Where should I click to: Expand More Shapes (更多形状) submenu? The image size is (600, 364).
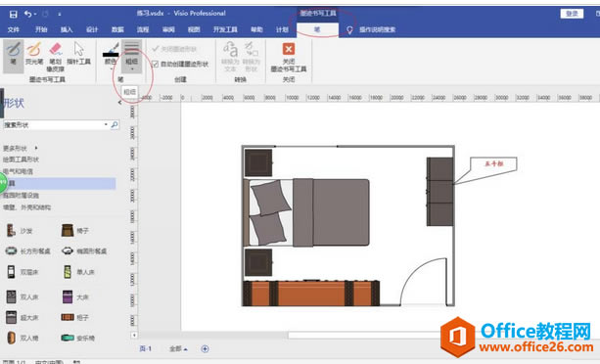21,148
